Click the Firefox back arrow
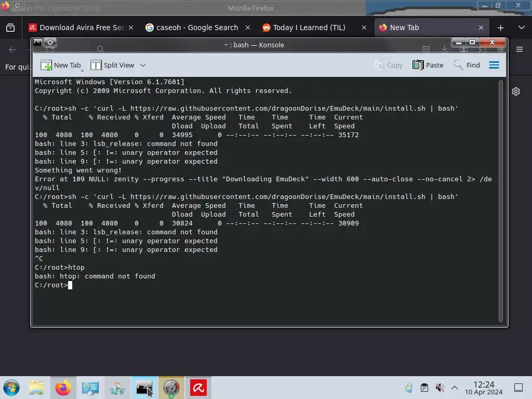This screenshot has height=399, width=532. (12, 50)
